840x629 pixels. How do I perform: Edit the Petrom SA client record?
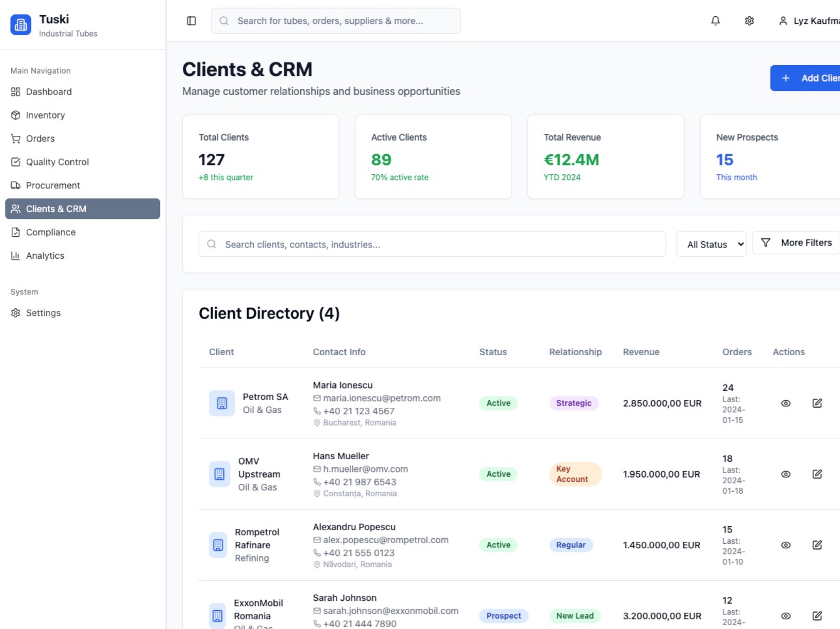coord(817,403)
